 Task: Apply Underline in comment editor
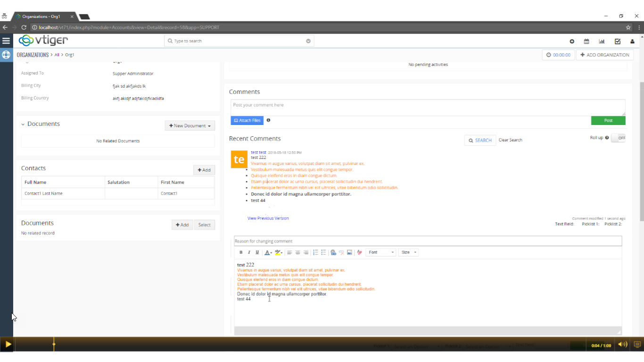point(257,253)
